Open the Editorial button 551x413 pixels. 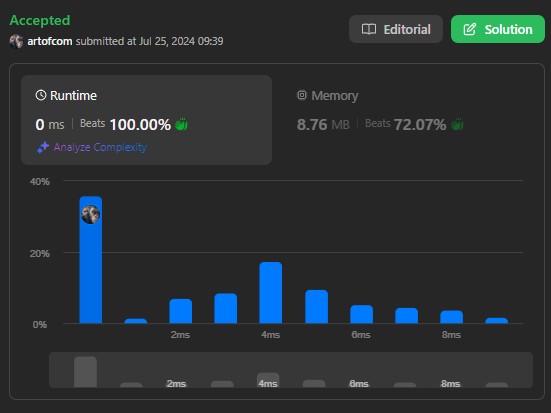point(396,29)
